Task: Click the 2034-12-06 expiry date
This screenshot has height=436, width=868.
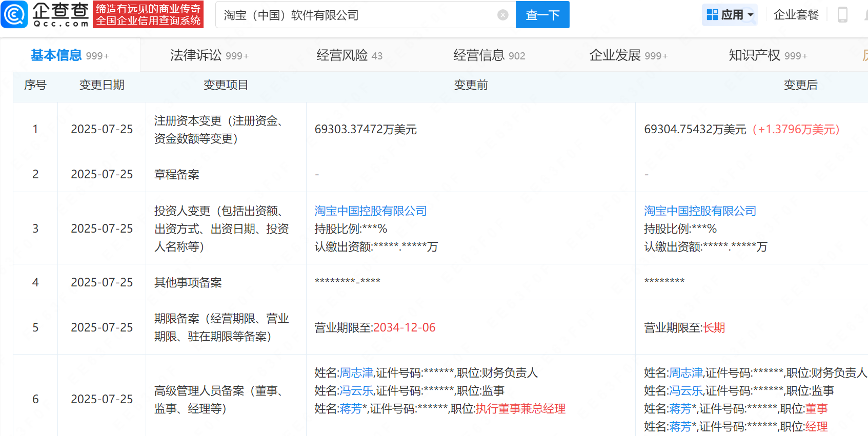Action: 405,328
